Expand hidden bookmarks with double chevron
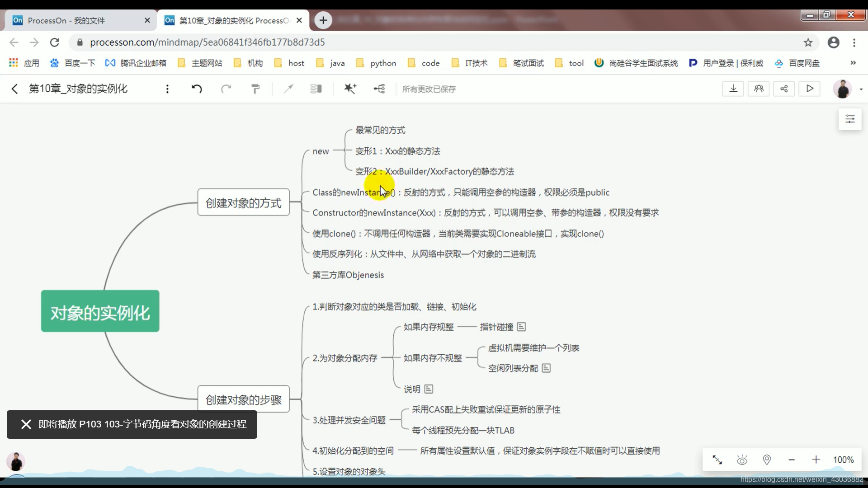The image size is (868, 488). click(x=853, y=63)
